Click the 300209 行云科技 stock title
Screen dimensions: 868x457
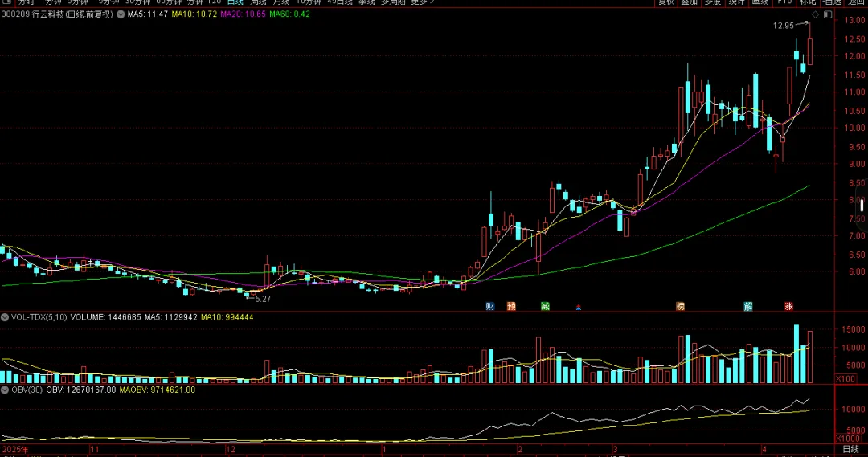pyautogui.click(x=57, y=14)
